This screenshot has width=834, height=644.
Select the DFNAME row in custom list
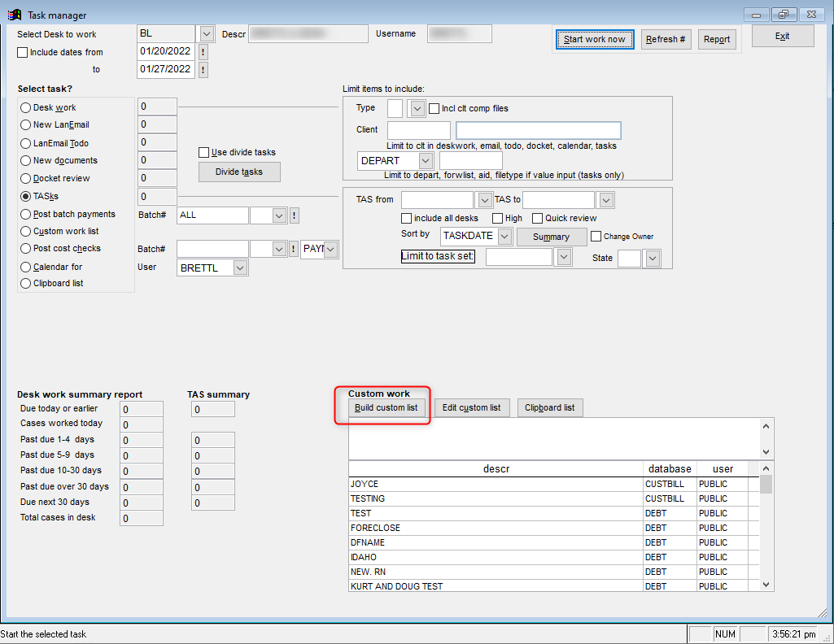[x=554, y=542]
